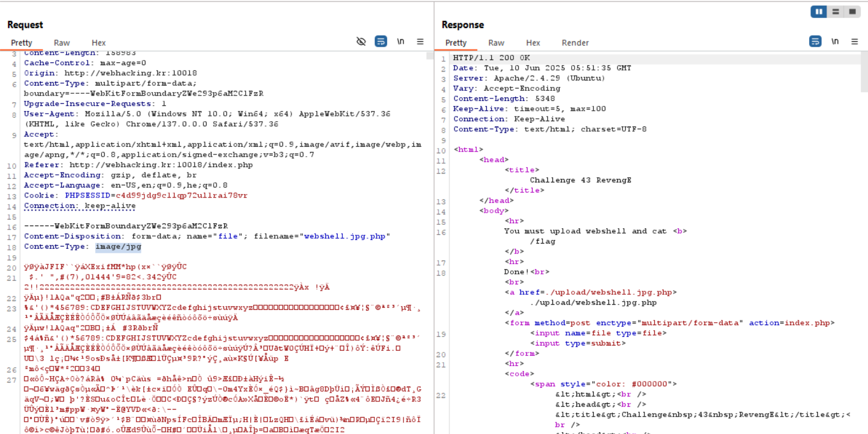This screenshot has width=868, height=434.
Task: Click the ./upload/webshell.jpg.php link text on line below anchor
Action: click(593, 303)
